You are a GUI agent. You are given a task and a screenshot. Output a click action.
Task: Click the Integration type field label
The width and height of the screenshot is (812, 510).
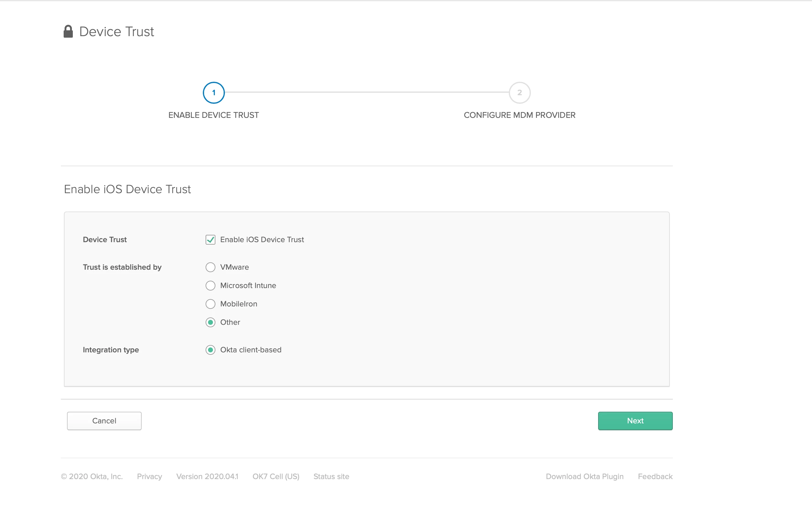(x=111, y=350)
